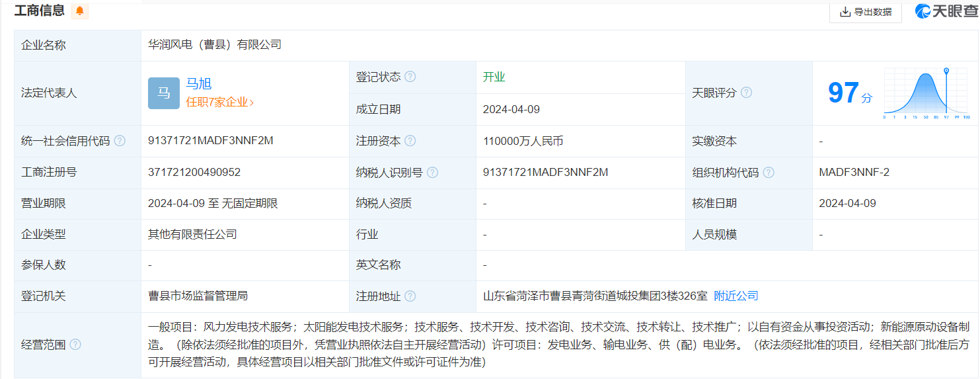Click the 成立日期 value 2024-04-09
The height and width of the screenshot is (379, 980).
coord(511,109)
